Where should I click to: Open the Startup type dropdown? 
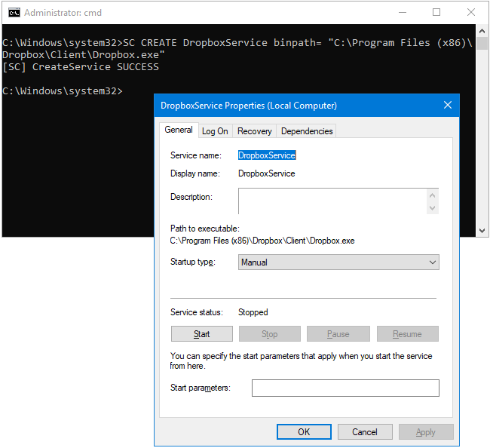338,262
